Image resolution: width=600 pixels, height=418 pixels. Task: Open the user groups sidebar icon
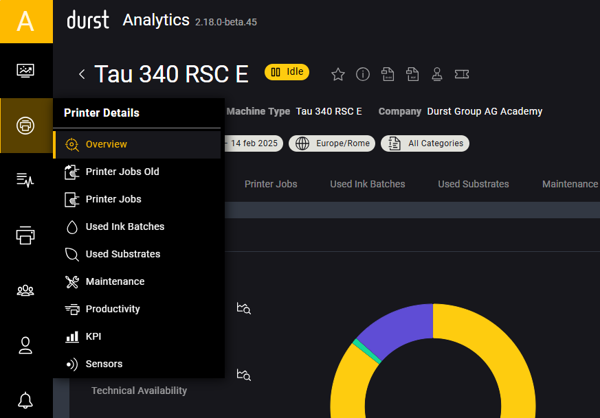coord(26,291)
